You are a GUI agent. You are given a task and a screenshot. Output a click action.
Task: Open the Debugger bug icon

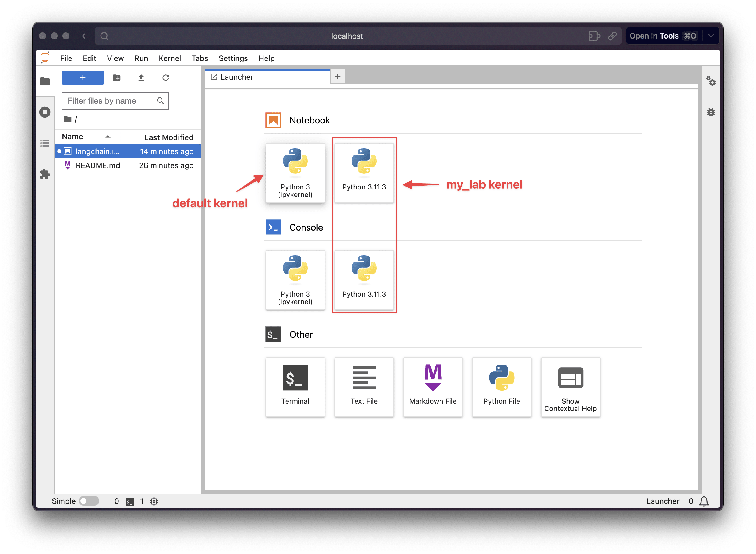tap(711, 112)
